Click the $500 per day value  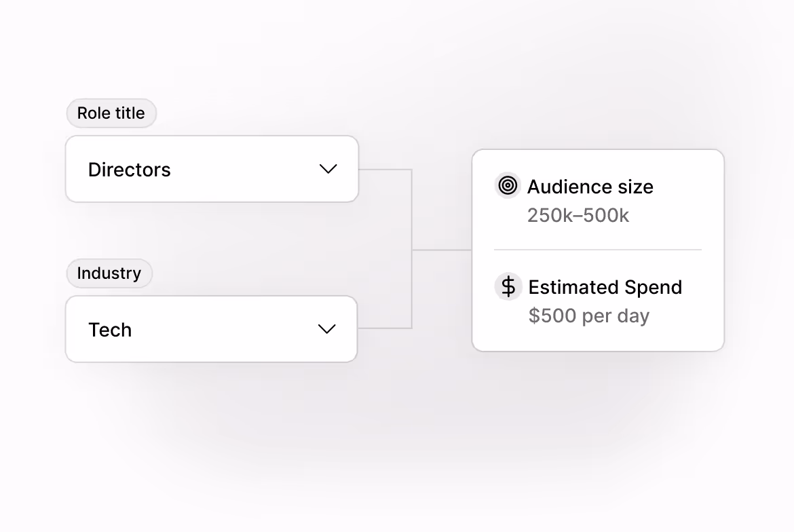pos(588,316)
